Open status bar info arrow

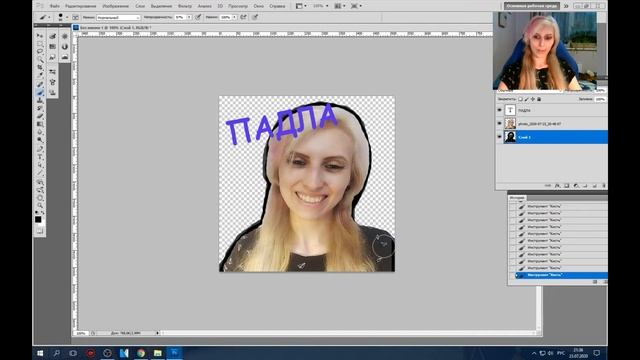point(158,333)
